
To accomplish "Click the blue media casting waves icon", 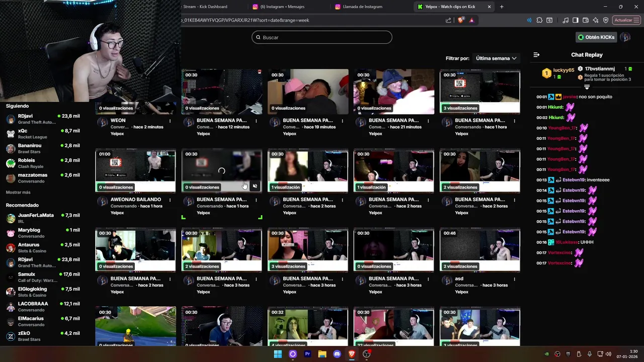I will click(x=529, y=20).
